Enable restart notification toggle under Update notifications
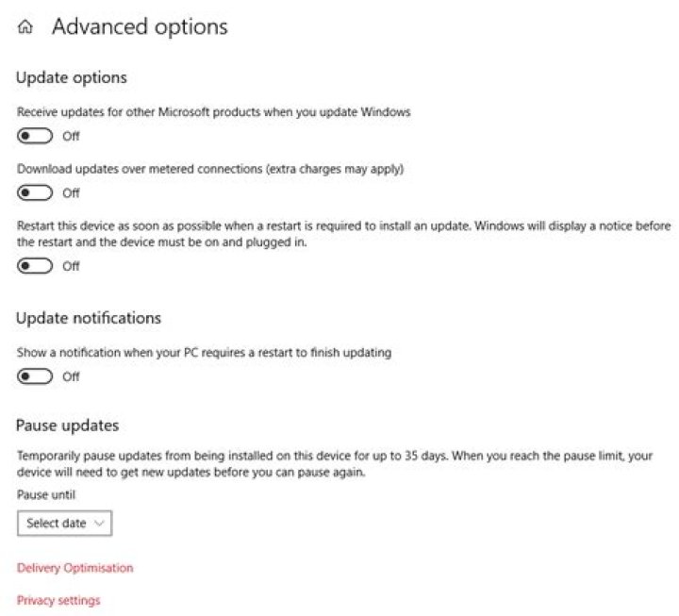This screenshot has height=616, width=679. click(x=36, y=376)
